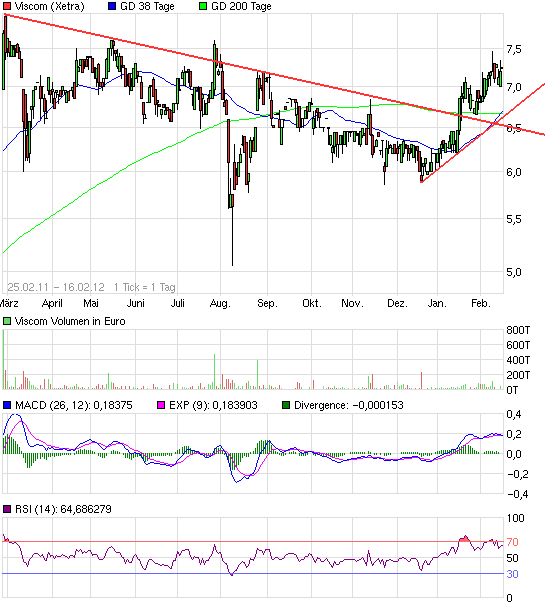Click the red Viscom (Xetra) legend swatch
This screenshot has height=606, width=545.
pyautogui.click(x=7, y=6)
